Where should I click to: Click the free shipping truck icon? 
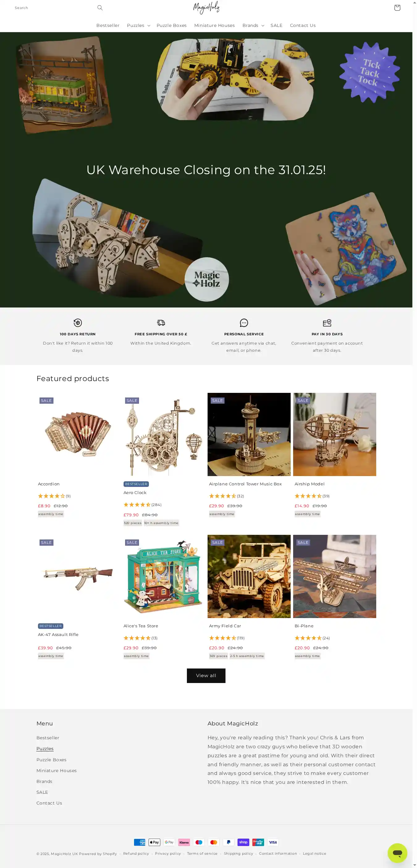pos(161,323)
